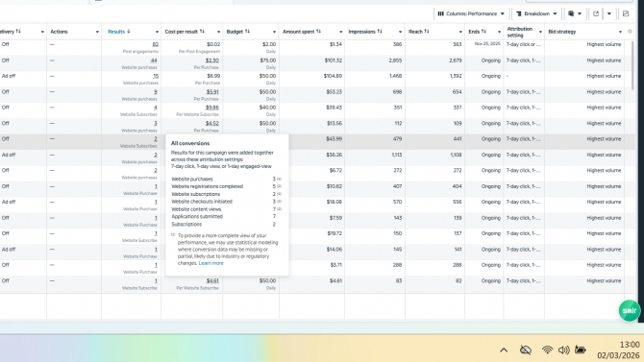Open the Actions column dropdown arrow
644x362 pixels.
(97, 32)
